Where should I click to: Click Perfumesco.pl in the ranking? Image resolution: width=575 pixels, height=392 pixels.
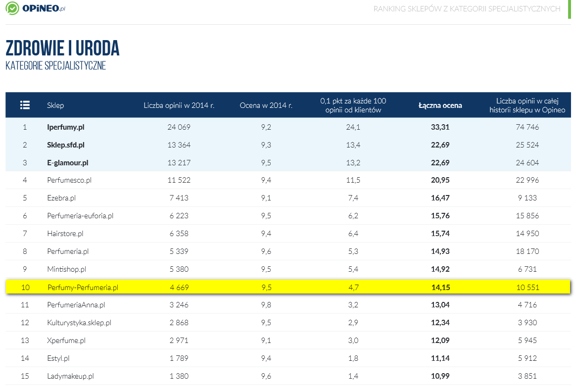69,181
